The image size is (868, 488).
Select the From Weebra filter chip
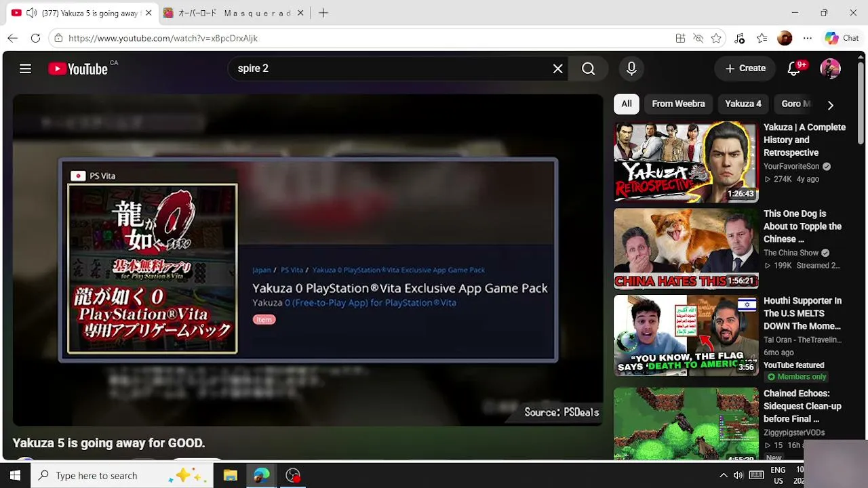(678, 104)
